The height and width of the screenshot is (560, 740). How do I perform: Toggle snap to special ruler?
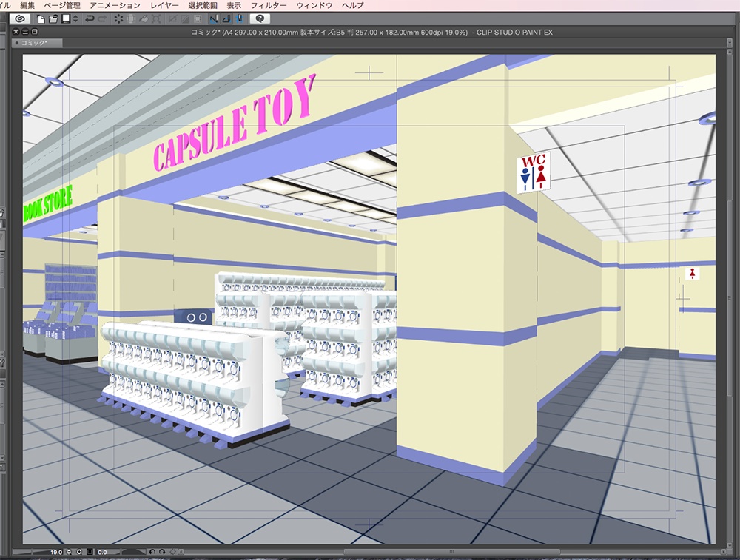(226, 18)
